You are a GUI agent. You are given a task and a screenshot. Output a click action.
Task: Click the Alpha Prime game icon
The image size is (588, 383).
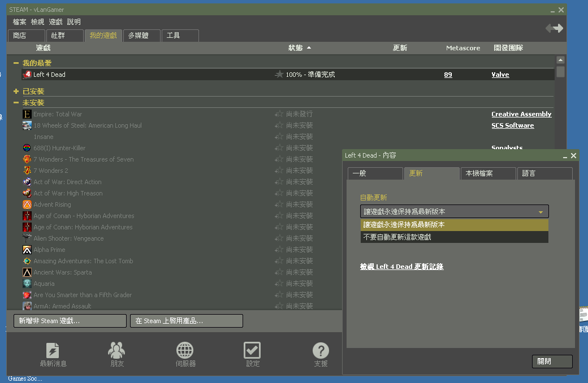[27, 250]
